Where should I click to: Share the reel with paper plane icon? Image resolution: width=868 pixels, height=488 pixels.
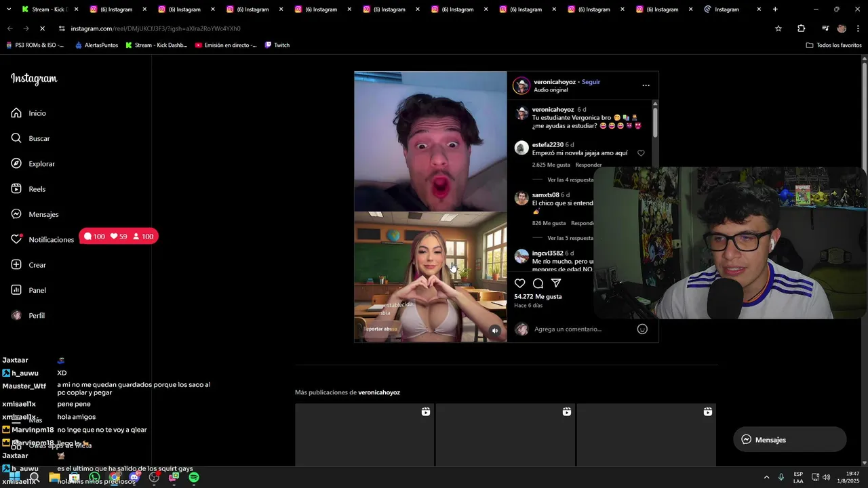556,283
